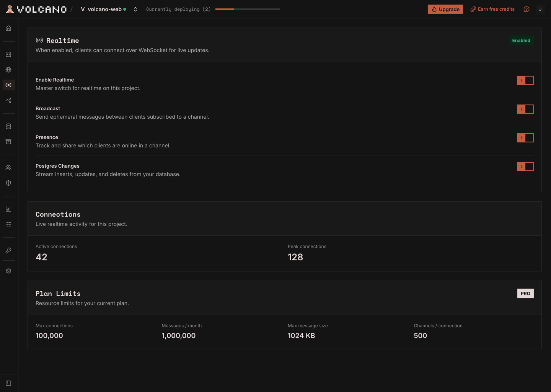Open the list icon in the sidebar
Viewport: 551px width, 392px height.
8,224
